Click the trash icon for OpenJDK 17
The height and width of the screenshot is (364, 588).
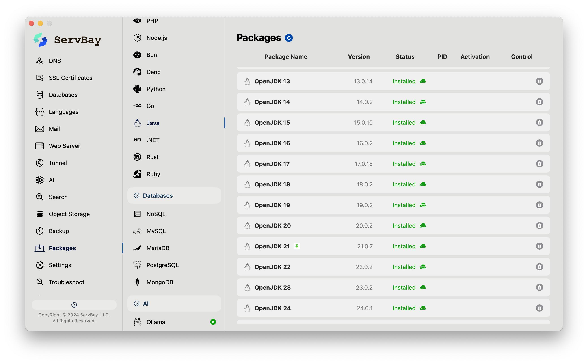tap(539, 164)
